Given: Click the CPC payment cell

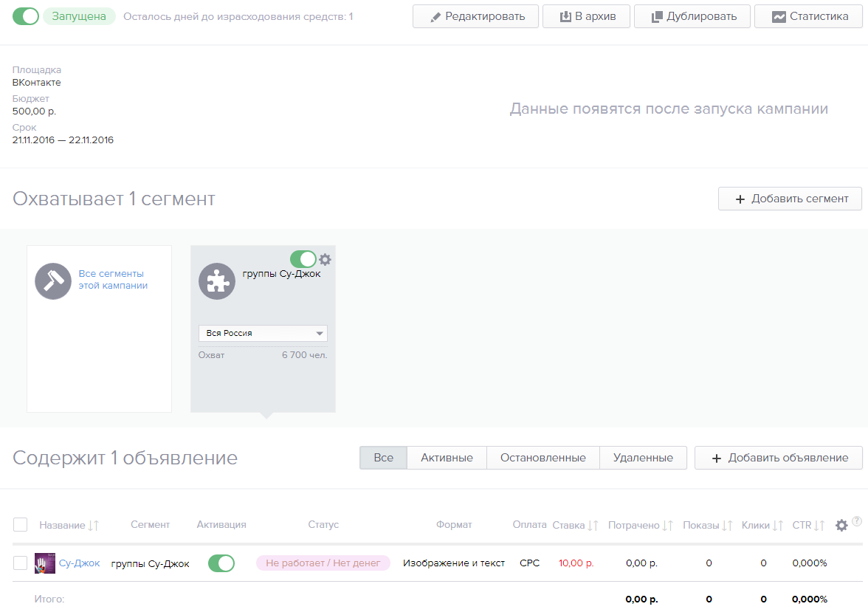Looking at the screenshot, I should (530, 563).
